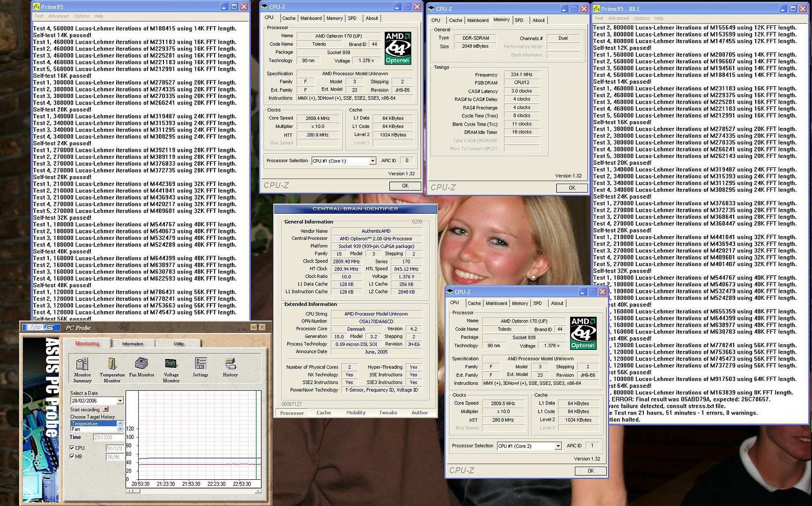812x506 pixels.
Task: Click title icon of CPU-Z Core 2 window
Action: (x=450, y=291)
